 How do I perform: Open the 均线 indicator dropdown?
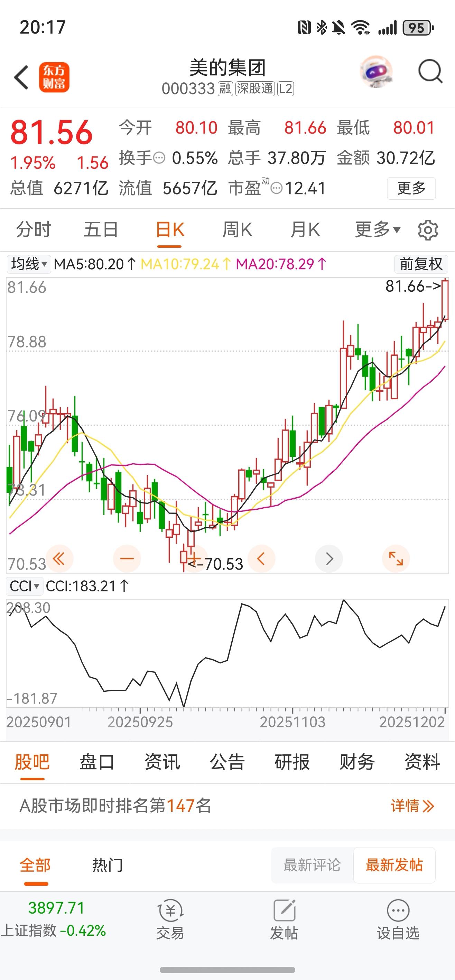(29, 264)
